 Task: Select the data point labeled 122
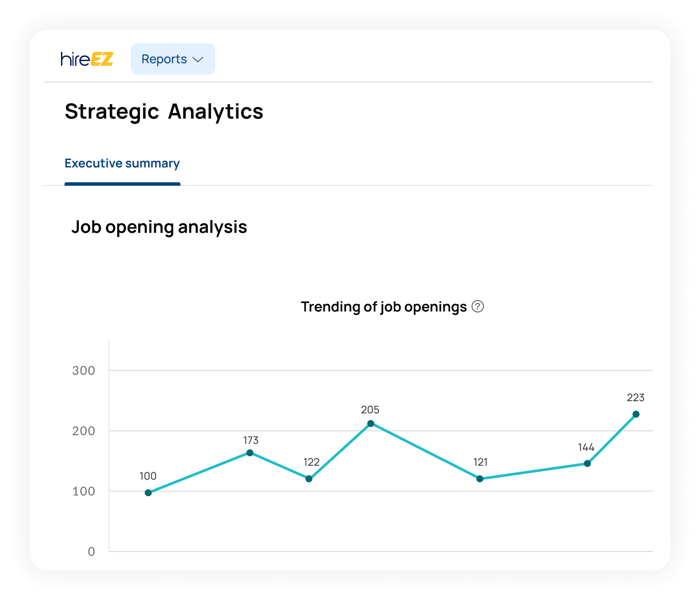309,479
